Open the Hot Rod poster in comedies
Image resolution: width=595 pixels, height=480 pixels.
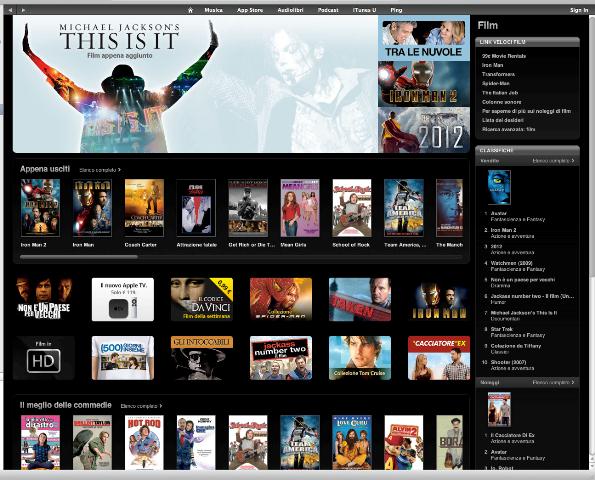[144, 442]
